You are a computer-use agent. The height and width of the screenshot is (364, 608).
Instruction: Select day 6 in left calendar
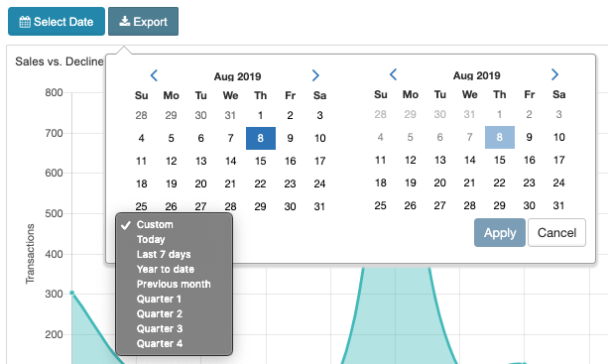point(201,138)
